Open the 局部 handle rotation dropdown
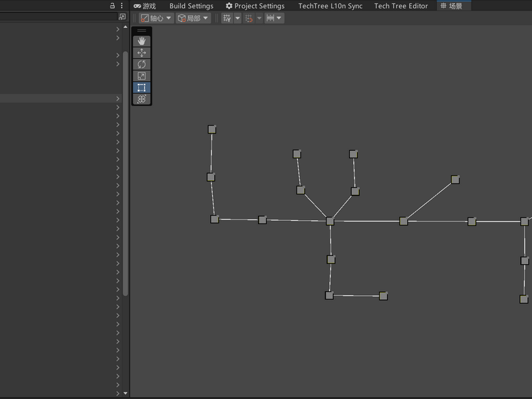This screenshot has width=532, height=399. coord(193,18)
